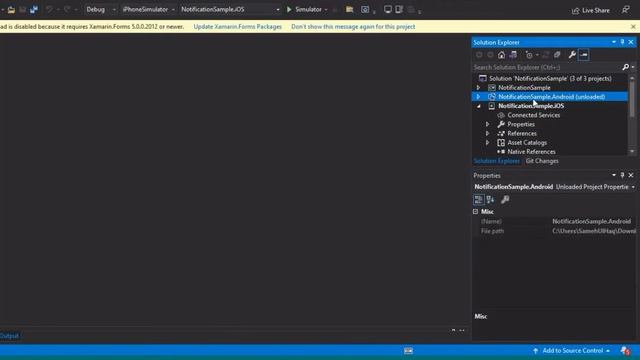This screenshot has height=360, width=640.
Task: Click the File path property value
Action: 593,231
